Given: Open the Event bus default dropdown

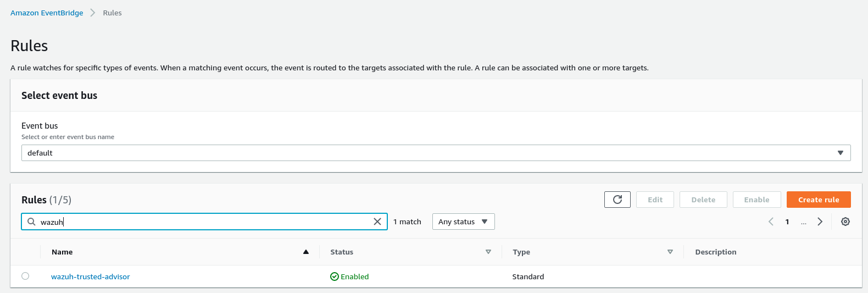Looking at the screenshot, I should tap(436, 153).
